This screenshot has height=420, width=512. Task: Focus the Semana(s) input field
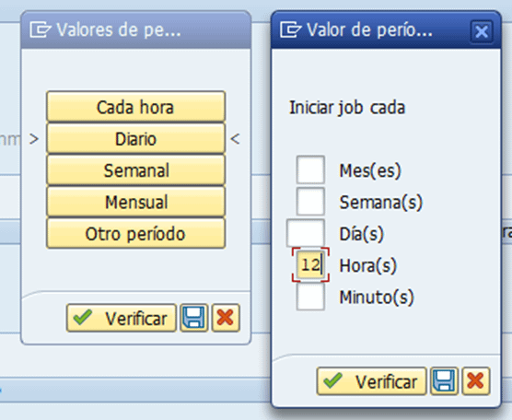(x=310, y=202)
